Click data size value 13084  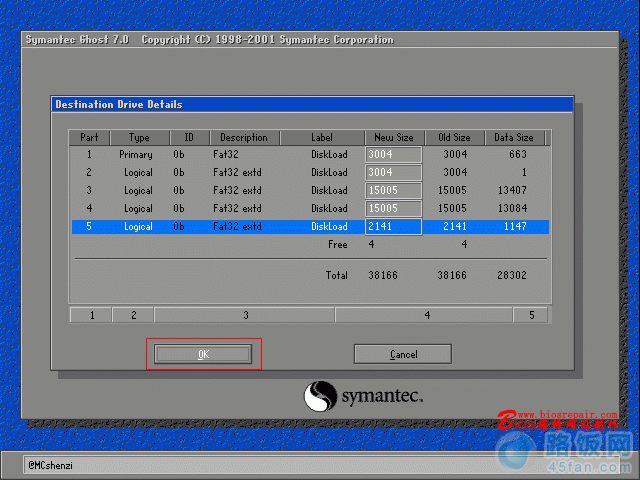tap(512, 208)
